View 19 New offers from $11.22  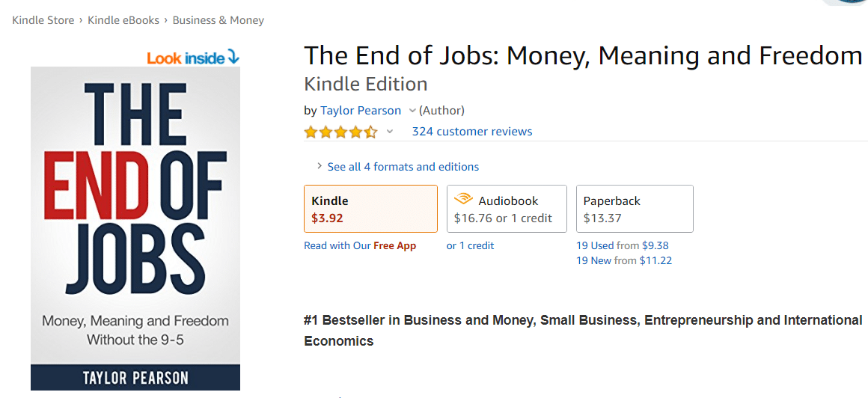tap(624, 260)
